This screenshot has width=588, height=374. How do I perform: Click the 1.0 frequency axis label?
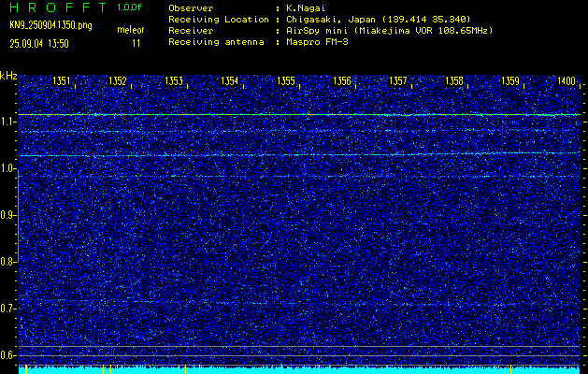coord(7,169)
